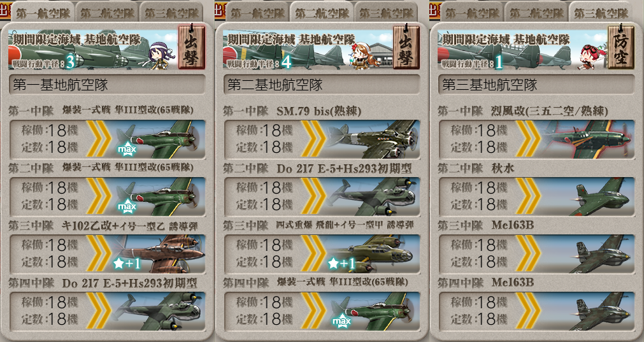Click the SM.79 bis(熟練) aircraft image
Image resolution: width=644 pixels, height=342 pixels.
click(373, 139)
